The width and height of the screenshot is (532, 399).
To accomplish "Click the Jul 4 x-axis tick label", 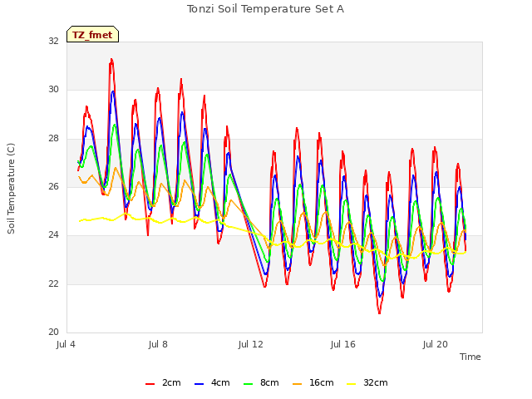I will tap(66, 344).
